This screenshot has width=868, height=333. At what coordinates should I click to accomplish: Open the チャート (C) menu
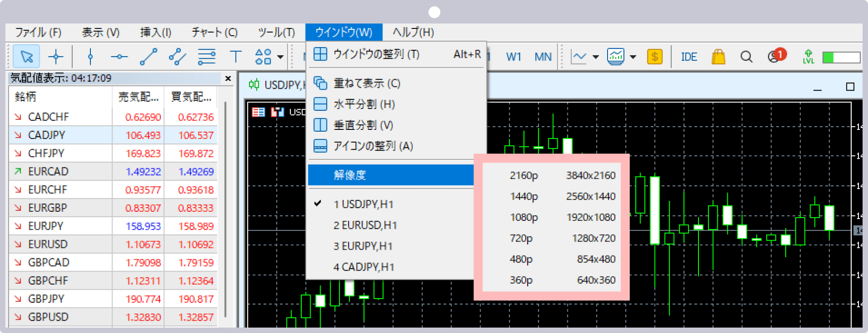[x=215, y=33]
